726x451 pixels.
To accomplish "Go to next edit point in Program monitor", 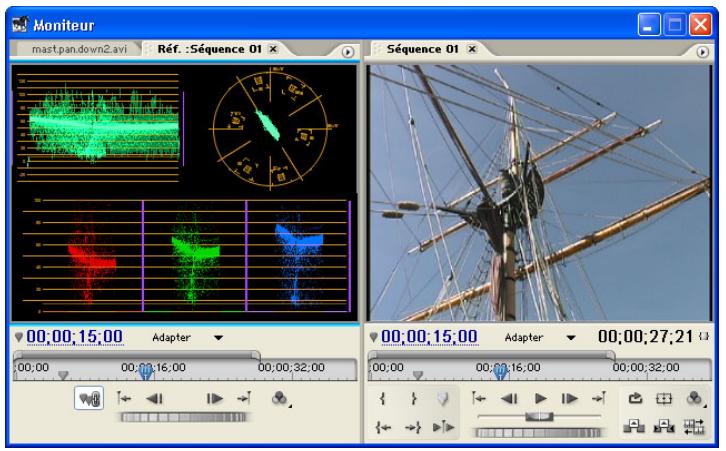I will tap(599, 398).
